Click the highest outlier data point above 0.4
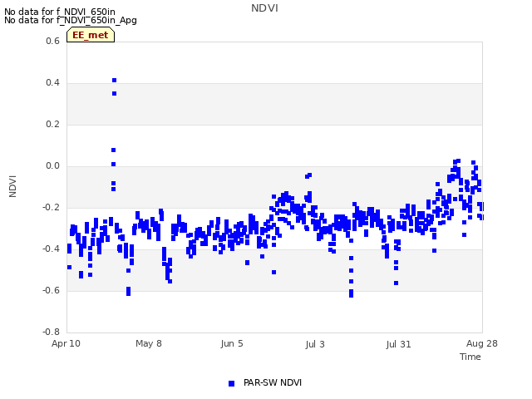The width and height of the screenshot is (532, 399). point(115,81)
